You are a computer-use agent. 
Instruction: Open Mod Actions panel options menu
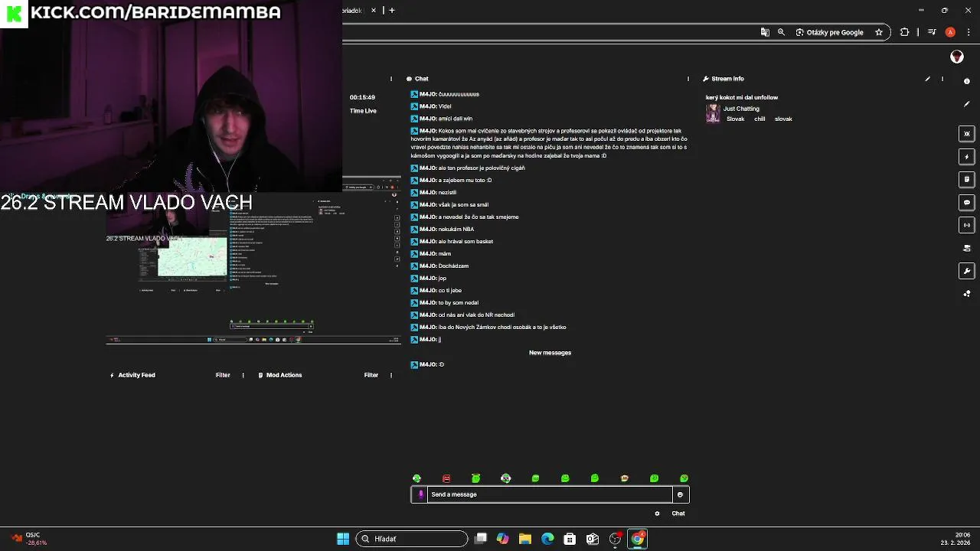pyautogui.click(x=391, y=375)
